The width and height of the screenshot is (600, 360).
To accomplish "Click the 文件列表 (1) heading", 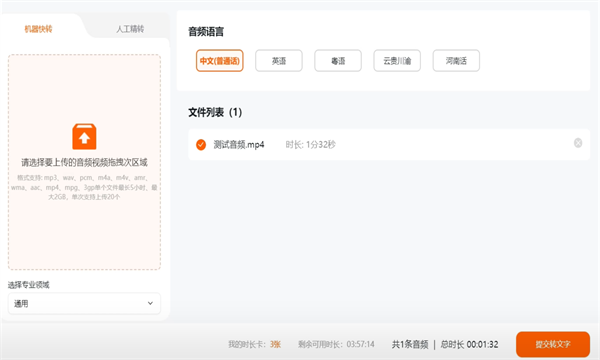I will [x=215, y=112].
